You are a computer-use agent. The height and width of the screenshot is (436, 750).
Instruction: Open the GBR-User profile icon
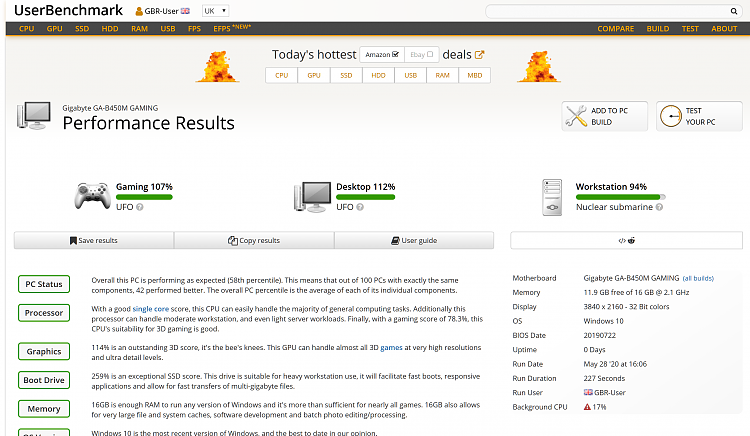(x=139, y=11)
